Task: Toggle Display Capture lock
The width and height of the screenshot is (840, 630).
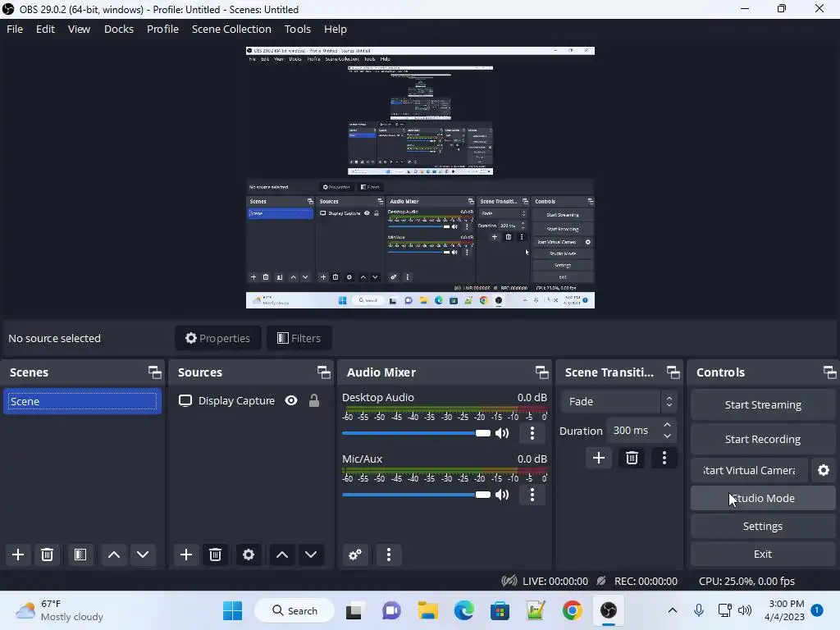Action: click(314, 400)
